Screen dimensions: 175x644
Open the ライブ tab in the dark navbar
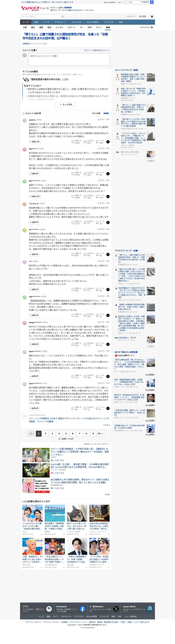tap(46, 22)
